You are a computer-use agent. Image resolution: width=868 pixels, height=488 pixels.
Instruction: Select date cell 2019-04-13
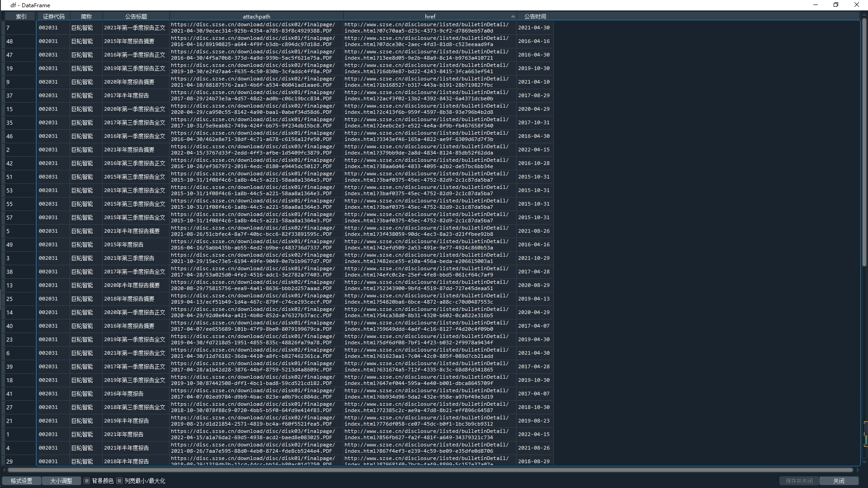[535, 299]
